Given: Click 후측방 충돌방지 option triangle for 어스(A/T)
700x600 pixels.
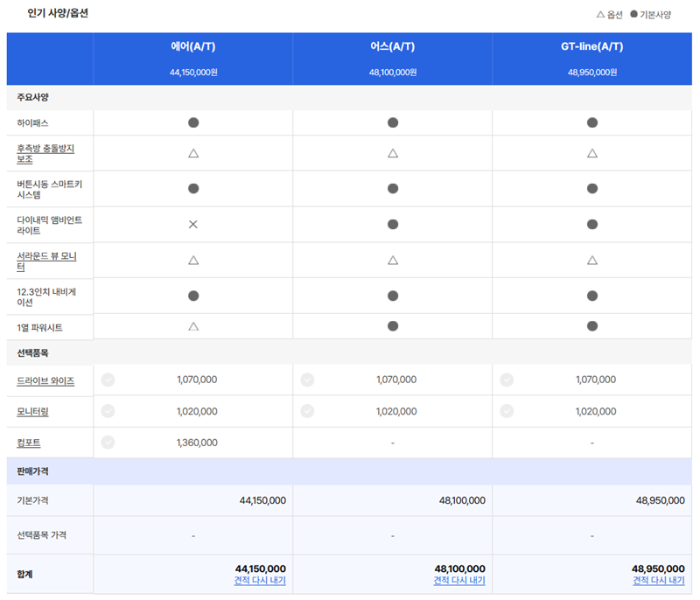Looking at the screenshot, I should (393, 153).
